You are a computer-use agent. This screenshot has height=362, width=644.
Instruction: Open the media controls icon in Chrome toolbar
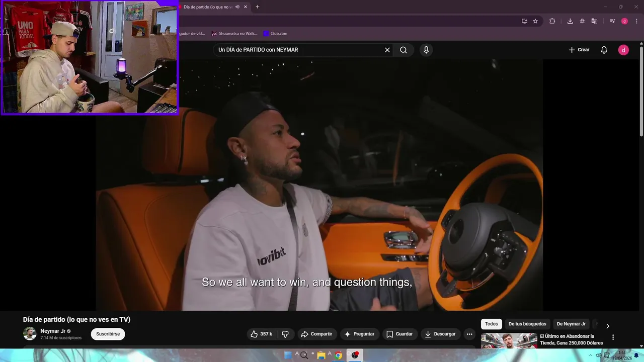(x=612, y=21)
